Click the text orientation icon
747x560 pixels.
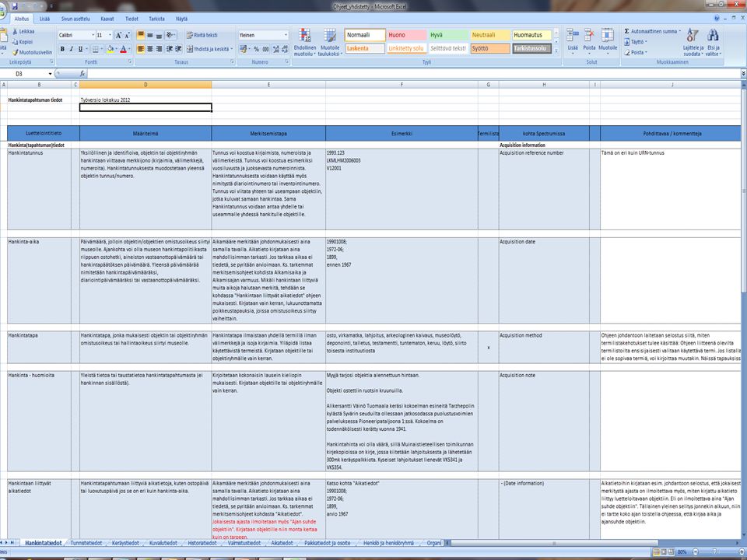pyautogui.click(x=171, y=35)
